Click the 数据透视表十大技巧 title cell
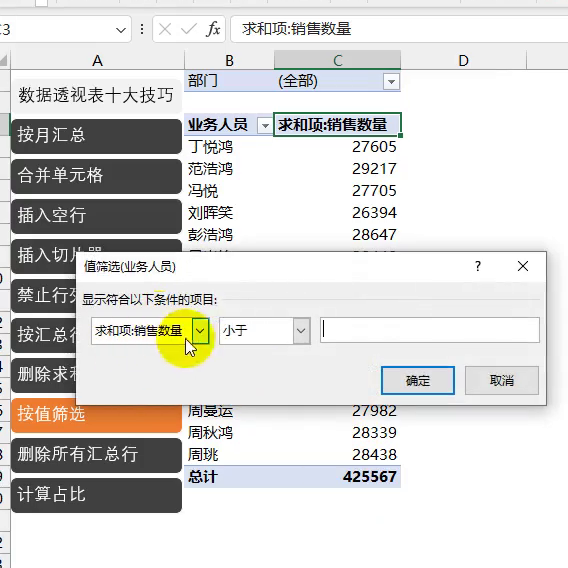 (96, 96)
